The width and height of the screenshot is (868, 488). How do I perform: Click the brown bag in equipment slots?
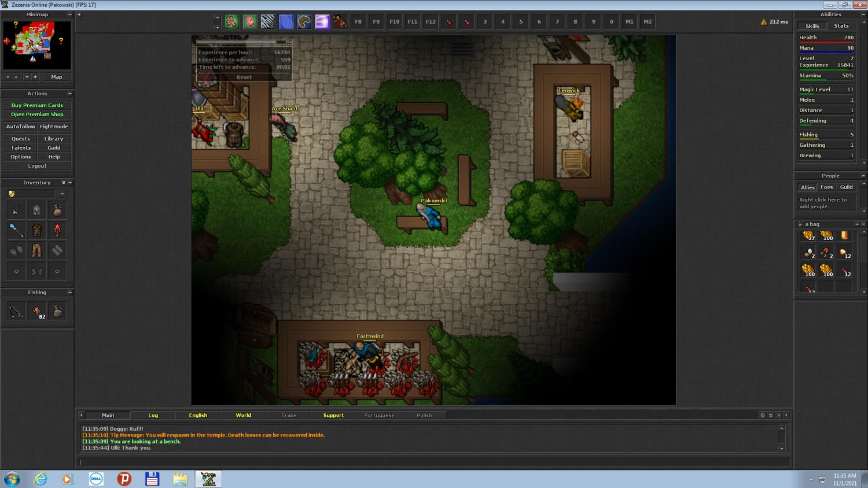[57, 210]
